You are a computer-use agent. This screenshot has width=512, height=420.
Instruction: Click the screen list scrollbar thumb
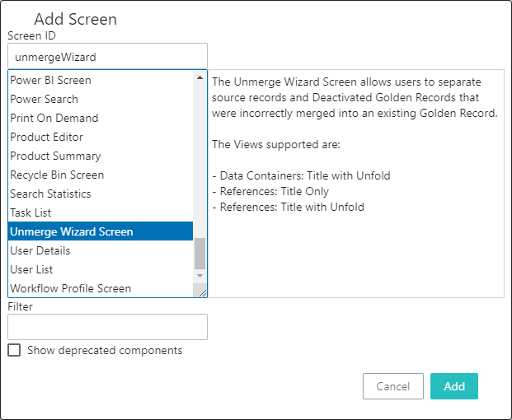(x=200, y=254)
